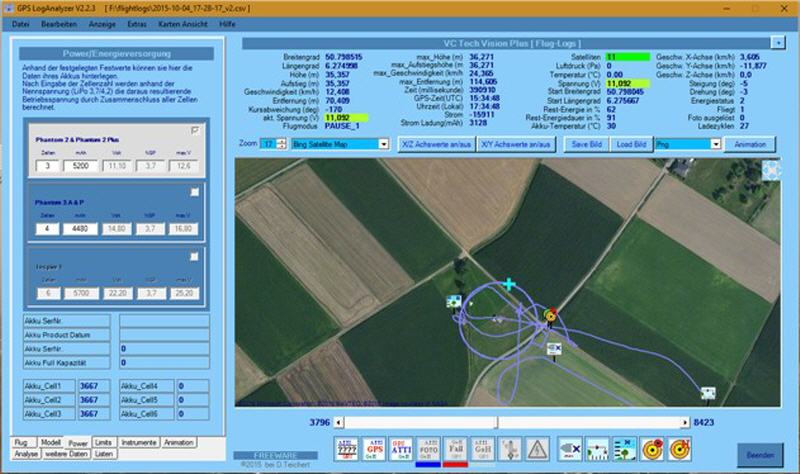Click the cyan cross marker on map
800x474 pixels.
coord(508,284)
